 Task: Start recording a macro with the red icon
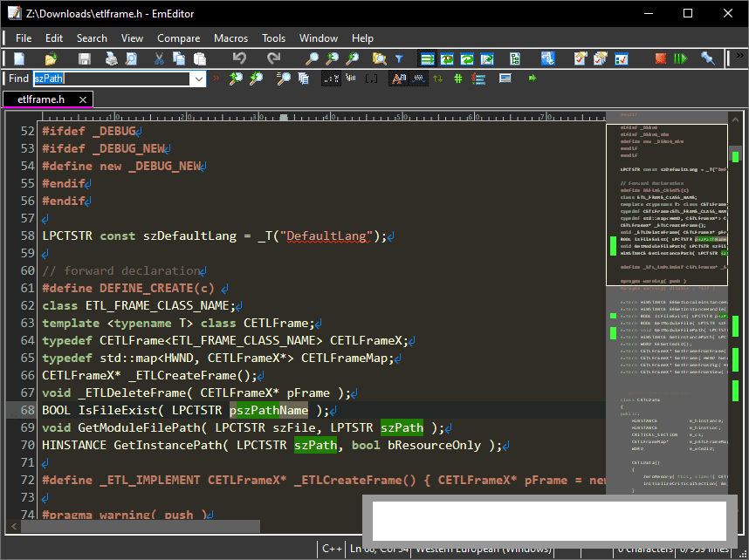point(661,58)
